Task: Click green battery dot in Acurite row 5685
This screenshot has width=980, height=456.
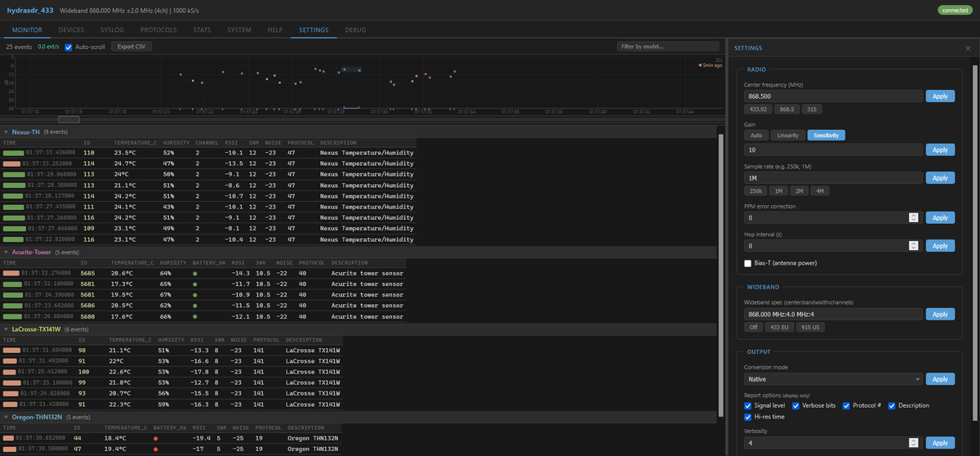Action: pyautogui.click(x=194, y=273)
